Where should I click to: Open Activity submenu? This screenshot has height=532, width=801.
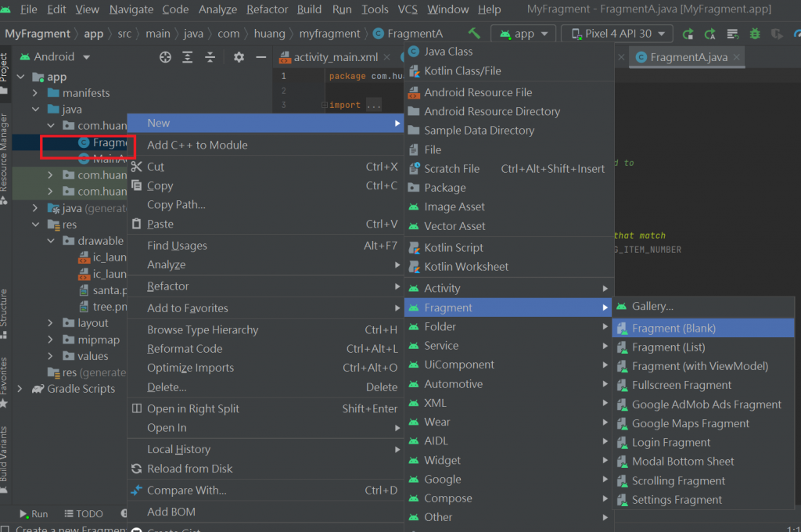point(508,288)
